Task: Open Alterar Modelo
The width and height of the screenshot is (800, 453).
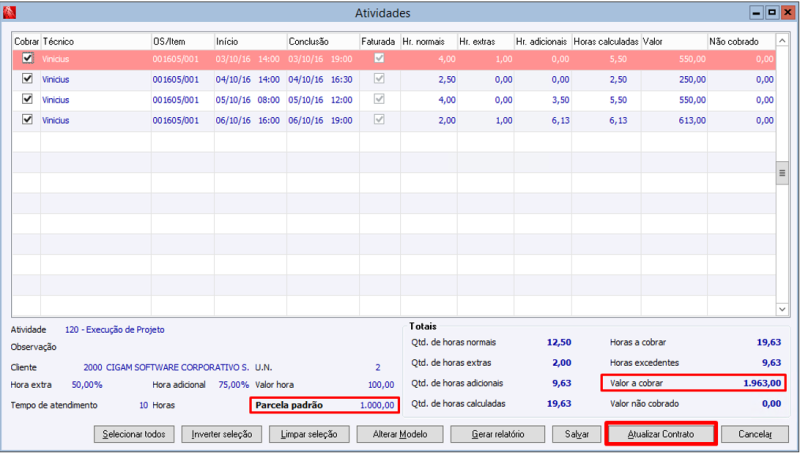Action: 400,434
